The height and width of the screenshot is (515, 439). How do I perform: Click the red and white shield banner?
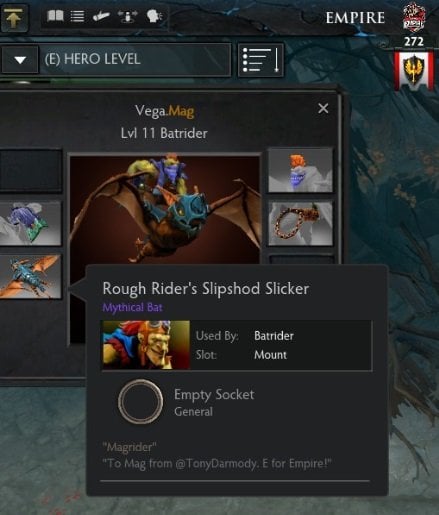(x=414, y=71)
